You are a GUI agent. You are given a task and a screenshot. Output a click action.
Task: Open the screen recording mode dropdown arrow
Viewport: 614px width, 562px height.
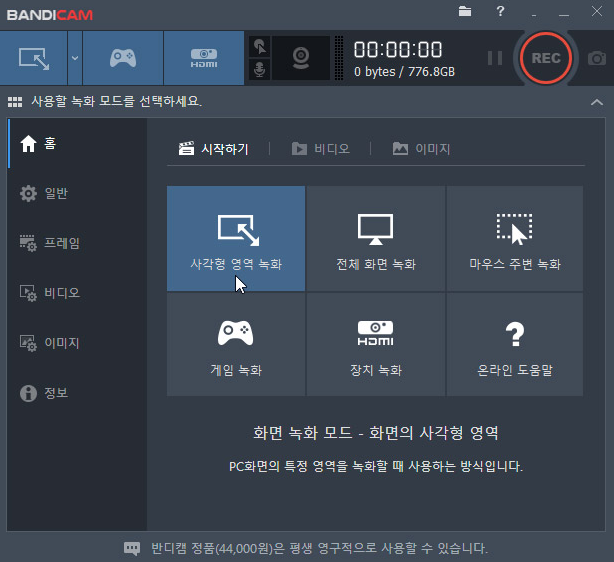pyautogui.click(x=75, y=58)
